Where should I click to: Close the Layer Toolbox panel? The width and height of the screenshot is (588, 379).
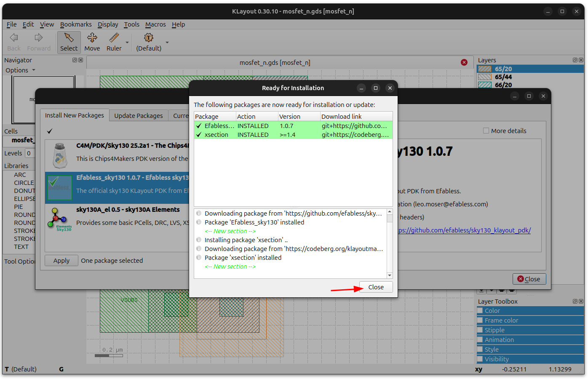[581, 302]
